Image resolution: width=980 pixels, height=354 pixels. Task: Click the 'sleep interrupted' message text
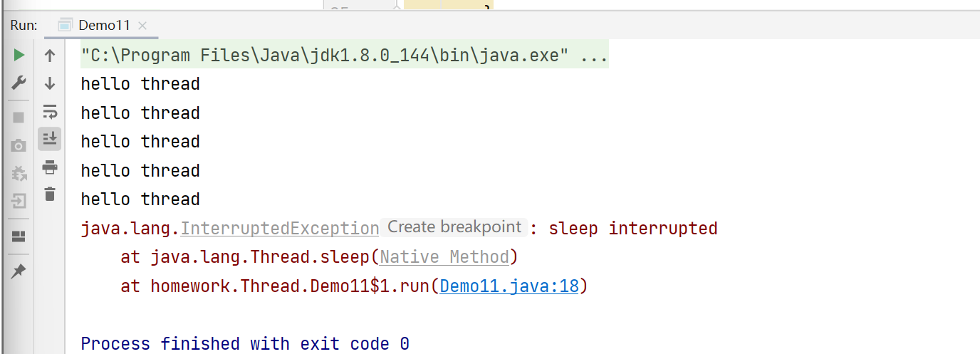633,229
